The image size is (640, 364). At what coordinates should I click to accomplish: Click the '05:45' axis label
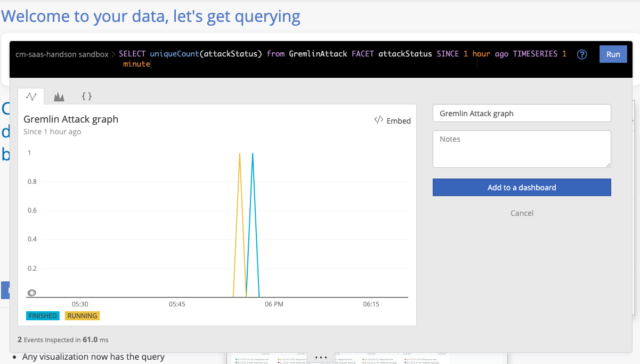(x=177, y=304)
